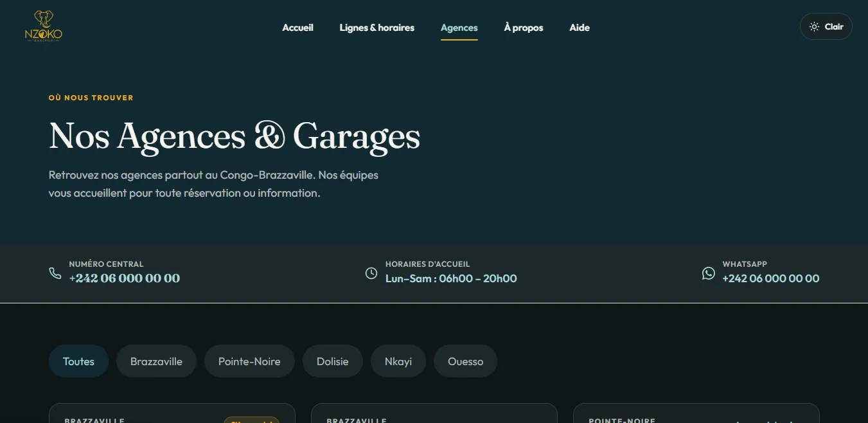The width and height of the screenshot is (868, 423).
Task: Click the Nzoko elephant logo
Action: point(44,26)
